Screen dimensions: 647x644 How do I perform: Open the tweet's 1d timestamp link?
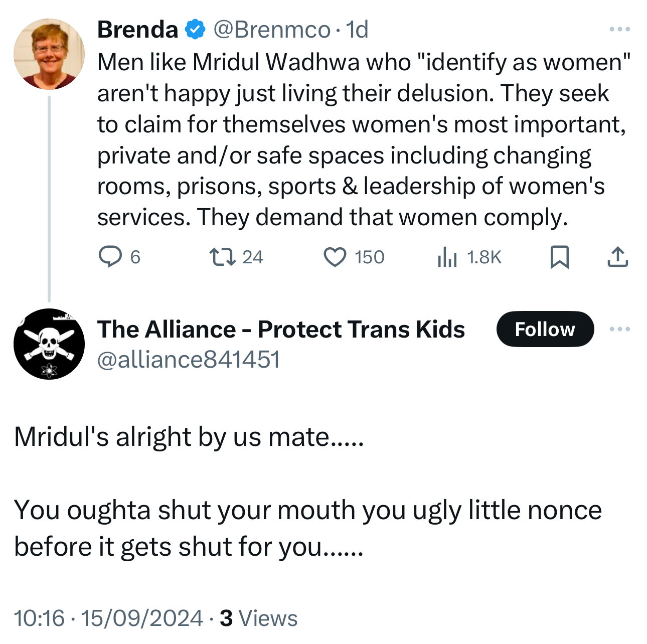coord(357,30)
